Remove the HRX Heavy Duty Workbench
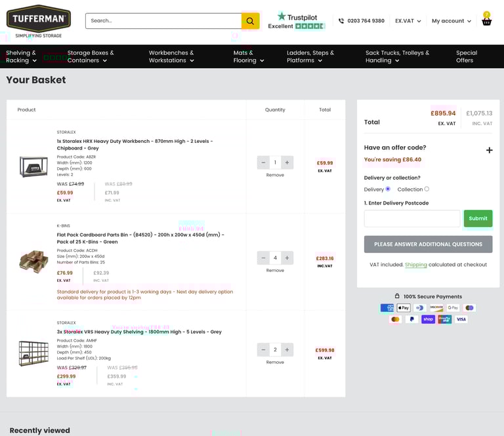The width and height of the screenshot is (504, 436). click(275, 175)
